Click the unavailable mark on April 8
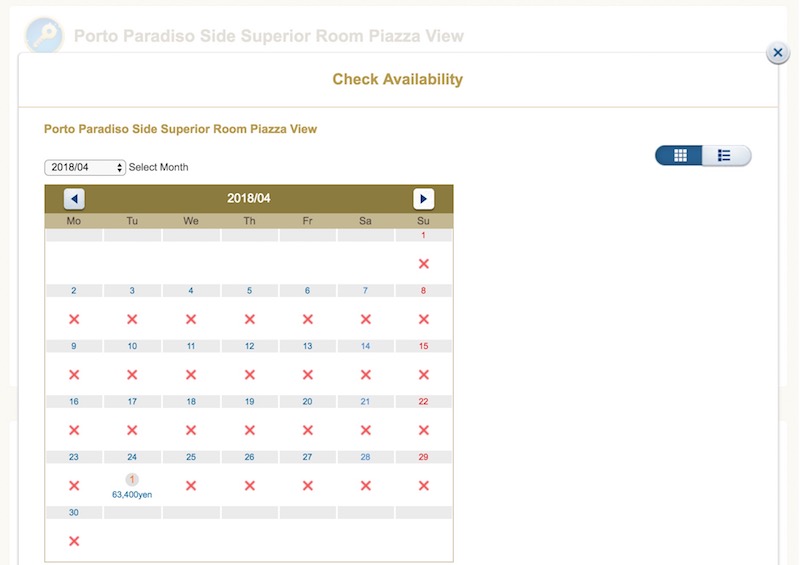Image resolution: width=800 pixels, height=565 pixels. (x=423, y=320)
